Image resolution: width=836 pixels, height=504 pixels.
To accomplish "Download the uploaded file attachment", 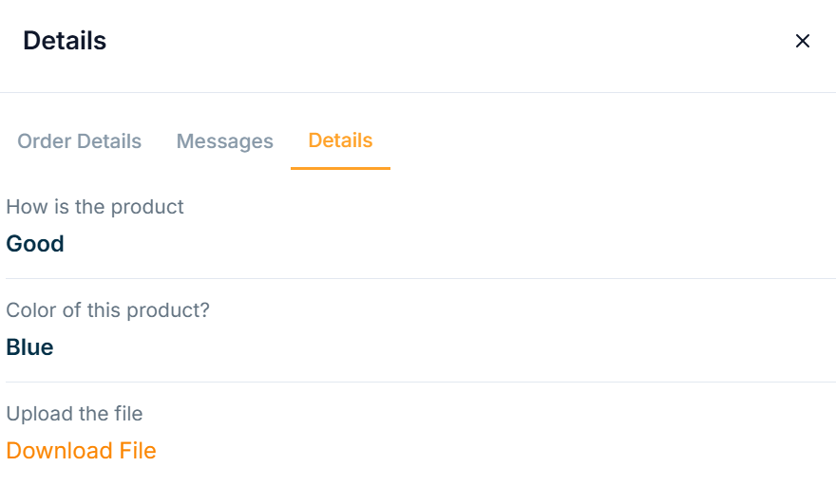I will pyautogui.click(x=81, y=451).
